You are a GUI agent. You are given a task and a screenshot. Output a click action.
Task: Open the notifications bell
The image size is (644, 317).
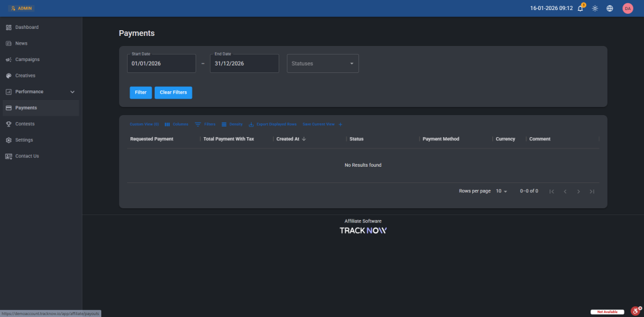click(x=580, y=8)
